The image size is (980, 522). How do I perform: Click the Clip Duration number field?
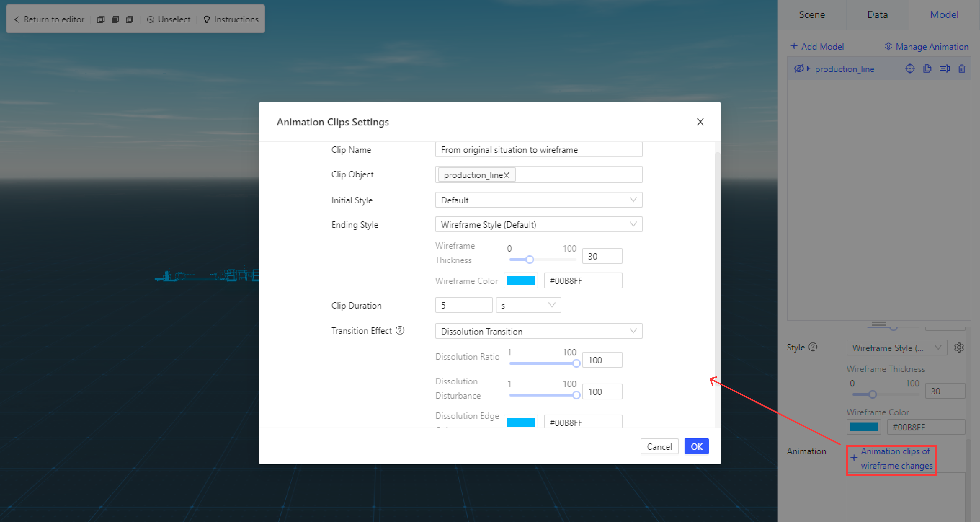point(463,305)
